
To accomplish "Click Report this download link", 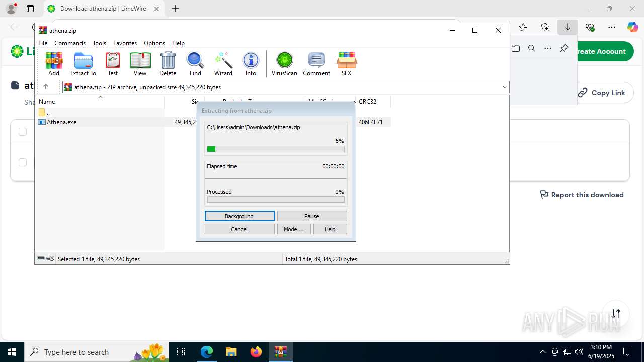I will [582, 195].
